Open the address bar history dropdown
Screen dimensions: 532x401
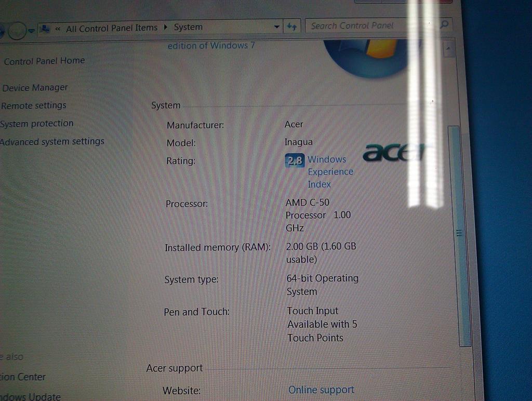(x=277, y=26)
